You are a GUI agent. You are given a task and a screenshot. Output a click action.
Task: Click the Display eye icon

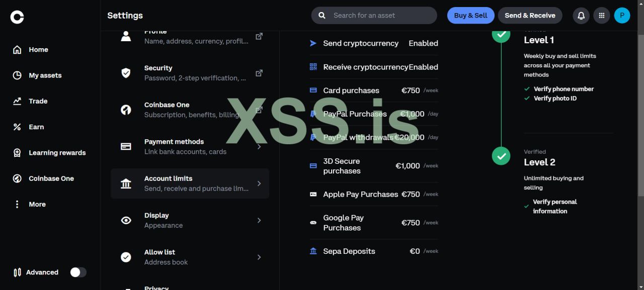click(126, 220)
